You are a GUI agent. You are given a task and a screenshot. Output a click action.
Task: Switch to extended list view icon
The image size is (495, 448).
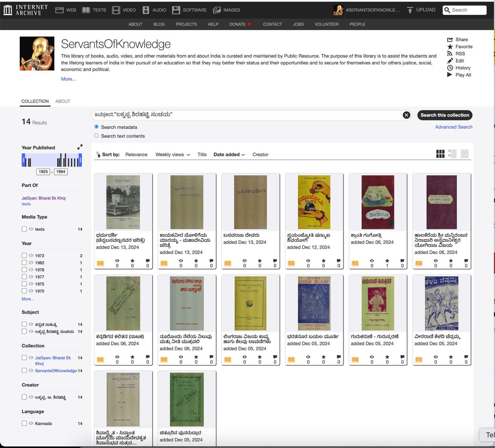pyautogui.click(x=453, y=154)
